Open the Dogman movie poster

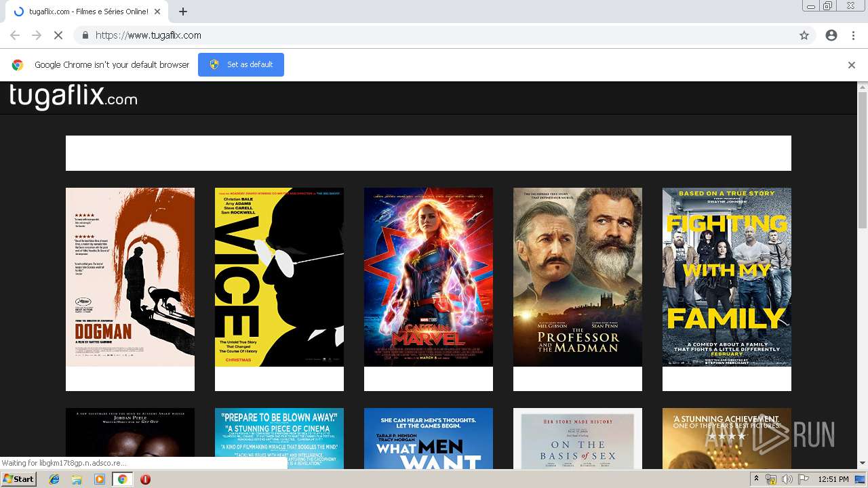click(130, 277)
